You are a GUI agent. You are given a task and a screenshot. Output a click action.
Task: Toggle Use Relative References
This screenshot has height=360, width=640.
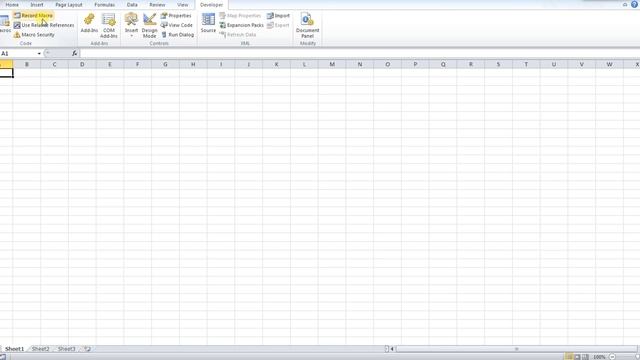44,25
